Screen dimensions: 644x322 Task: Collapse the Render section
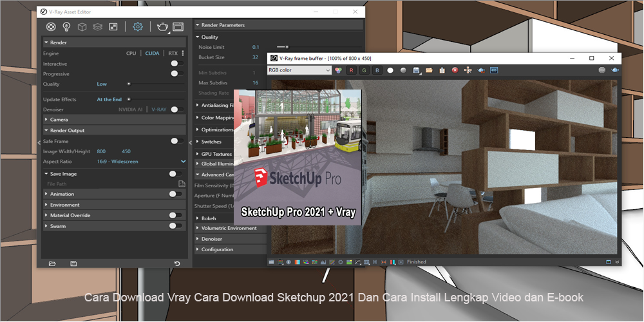(114, 43)
